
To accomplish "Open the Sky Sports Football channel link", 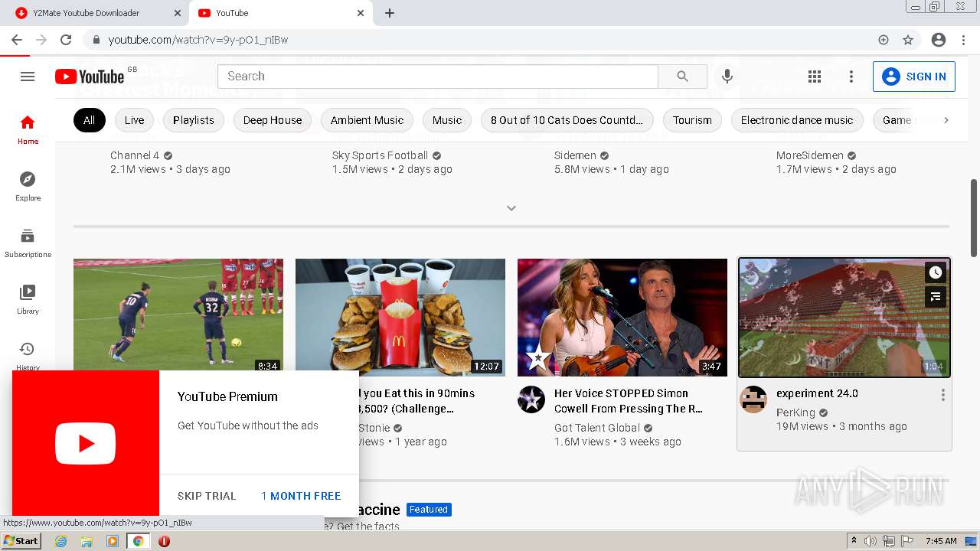I will [x=380, y=155].
